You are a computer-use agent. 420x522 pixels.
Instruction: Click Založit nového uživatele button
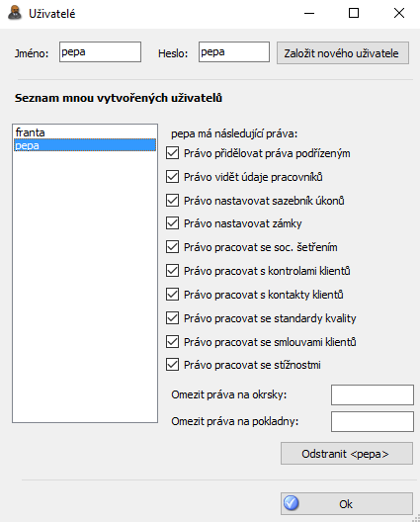coord(343,53)
